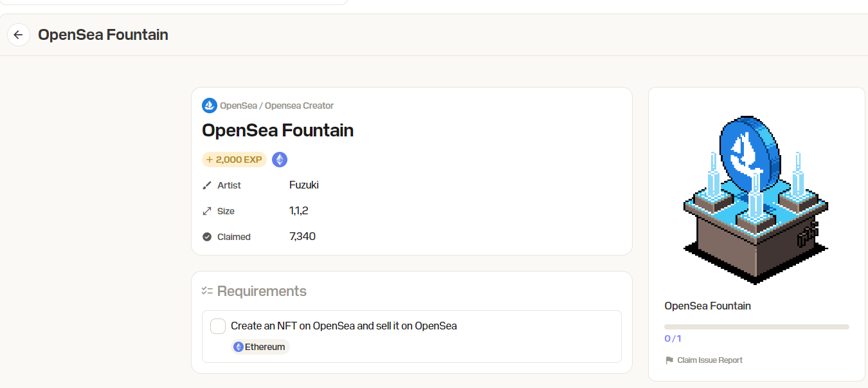Click the artist name Fuzuki
The width and height of the screenshot is (868, 388).
coord(304,185)
